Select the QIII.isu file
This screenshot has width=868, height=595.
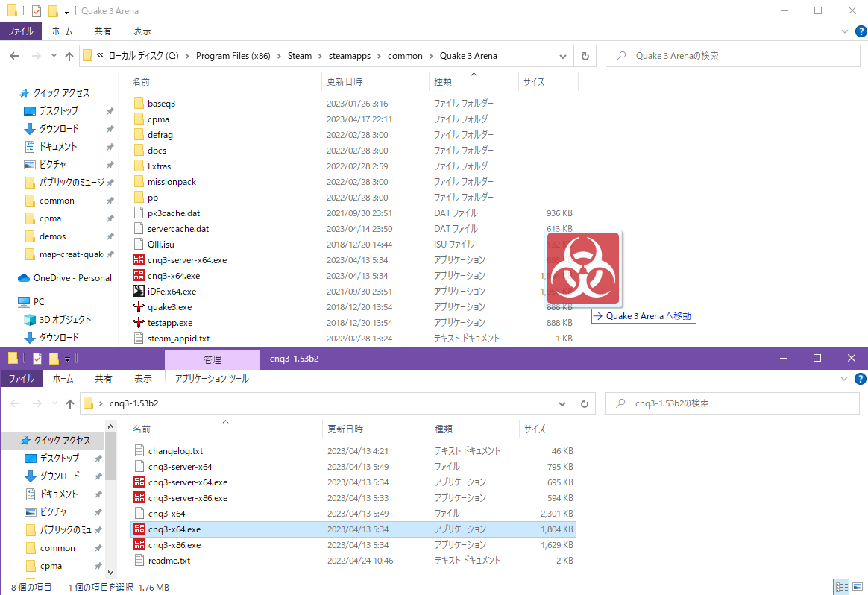coord(160,244)
